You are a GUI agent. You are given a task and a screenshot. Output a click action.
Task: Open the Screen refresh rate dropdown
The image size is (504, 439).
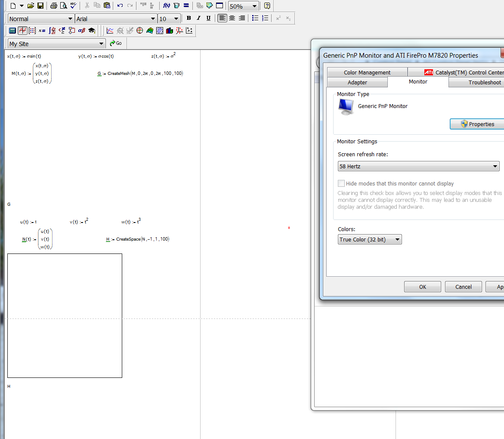(x=418, y=166)
